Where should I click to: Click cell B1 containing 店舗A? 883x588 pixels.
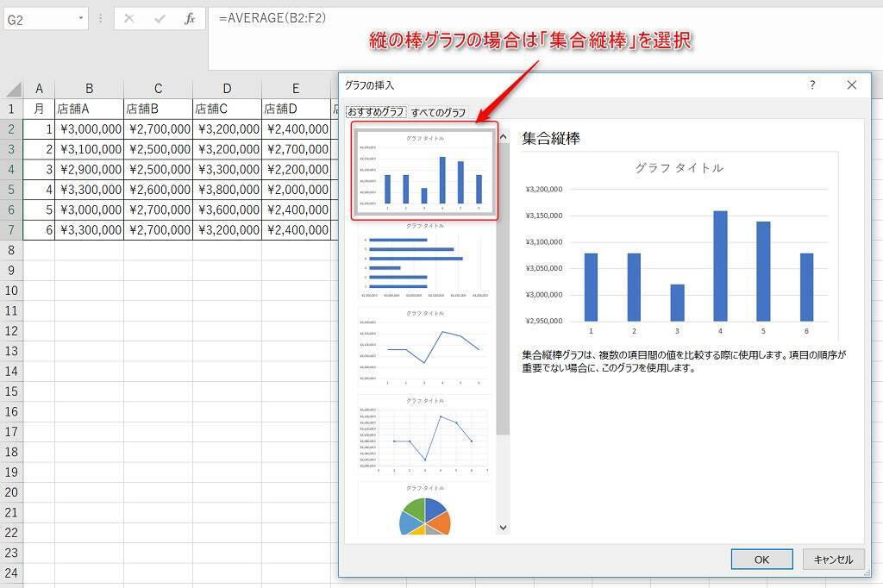(89, 109)
